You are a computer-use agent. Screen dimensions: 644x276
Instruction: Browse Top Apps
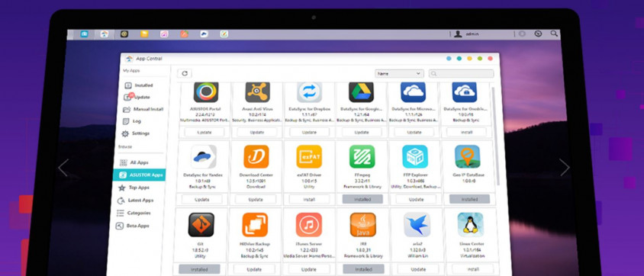click(134, 188)
